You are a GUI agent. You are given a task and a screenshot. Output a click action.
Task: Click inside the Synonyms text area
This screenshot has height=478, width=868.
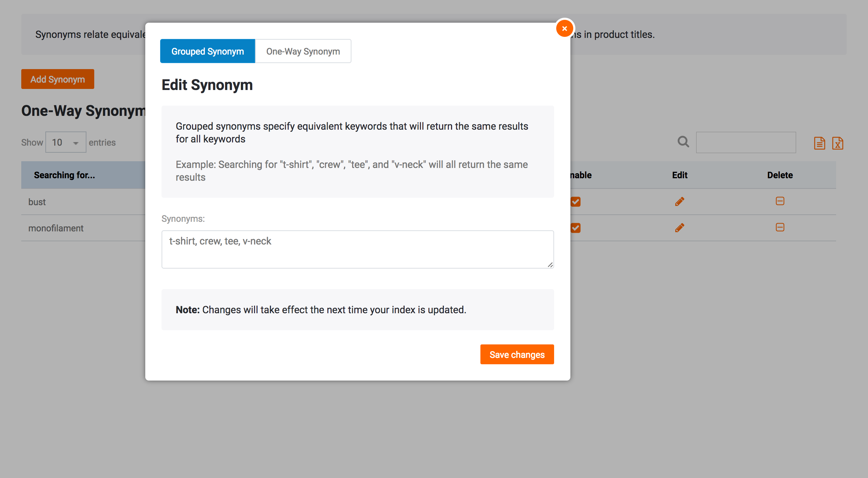[x=357, y=249]
